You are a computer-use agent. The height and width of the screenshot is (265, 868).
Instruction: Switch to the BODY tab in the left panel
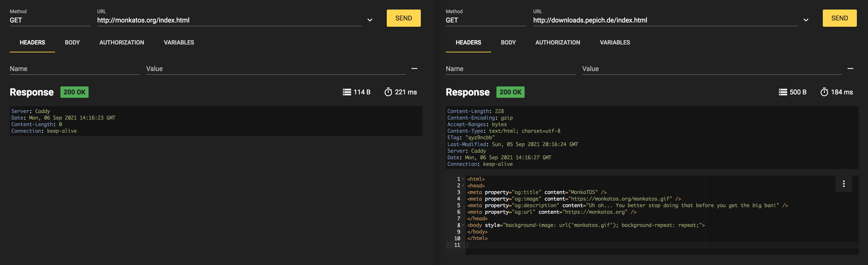pyautogui.click(x=72, y=42)
